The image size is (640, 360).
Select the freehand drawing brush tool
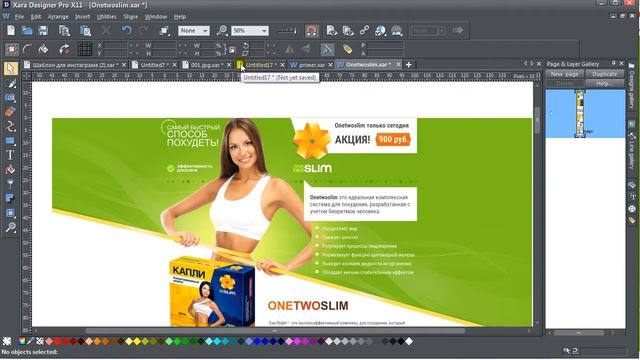tap(11, 83)
